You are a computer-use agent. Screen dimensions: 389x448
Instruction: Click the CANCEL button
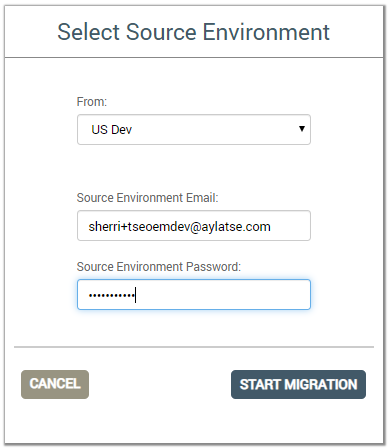(x=55, y=384)
